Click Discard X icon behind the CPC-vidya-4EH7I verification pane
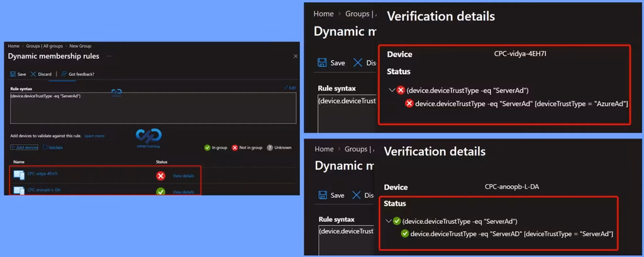Image resolution: width=644 pixels, height=257 pixels. pyautogui.click(x=358, y=63)
